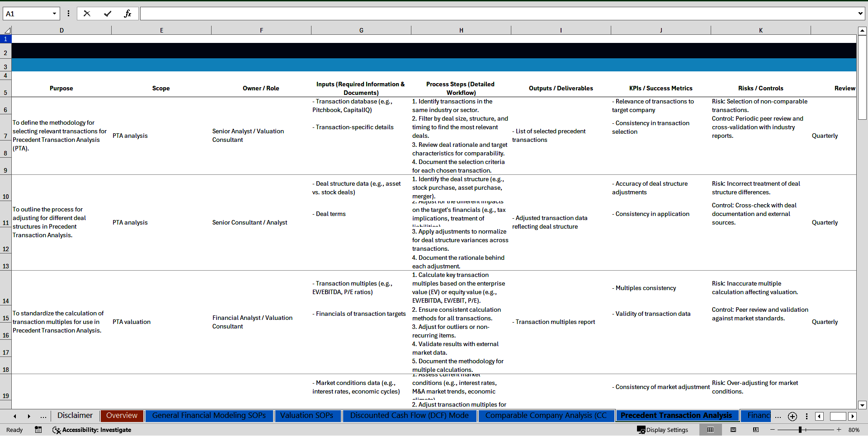Click the zoom out minus icon
Image resolution: width=868 pixels, height=436 pixels.
coord(773,430)
